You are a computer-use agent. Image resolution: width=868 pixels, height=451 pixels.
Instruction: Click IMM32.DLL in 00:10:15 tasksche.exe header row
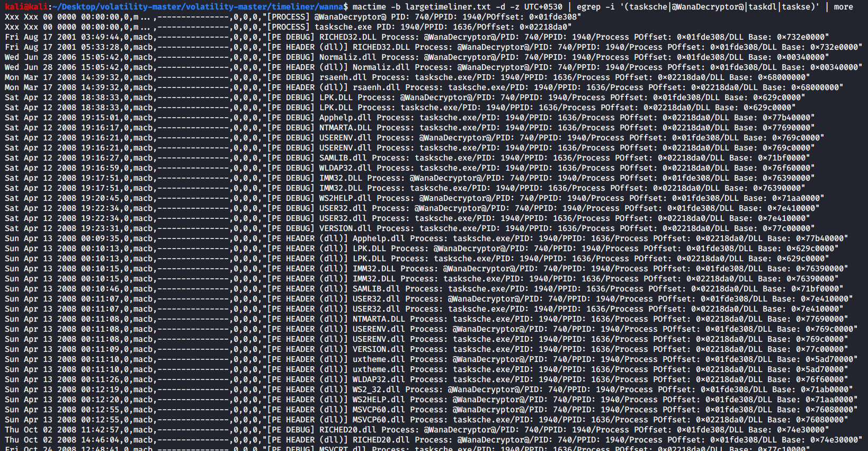click(x=374, y=278)
